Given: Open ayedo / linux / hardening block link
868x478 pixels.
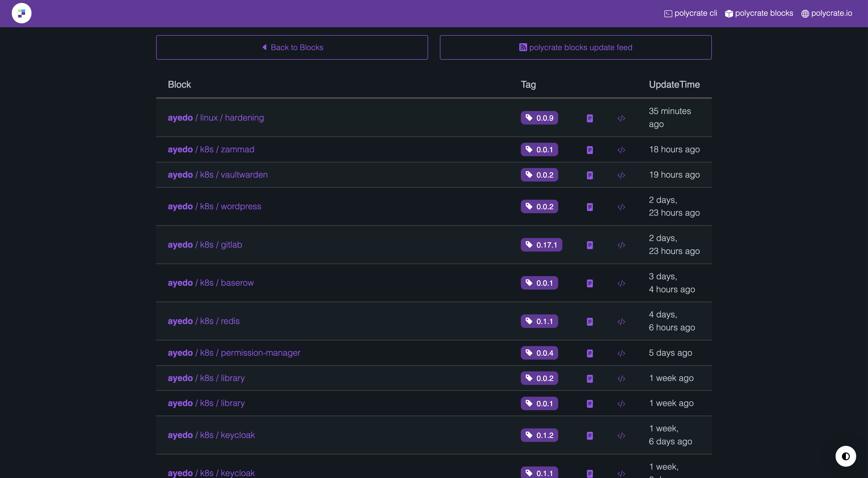Looking at the screenshot, I should (216, 117).
